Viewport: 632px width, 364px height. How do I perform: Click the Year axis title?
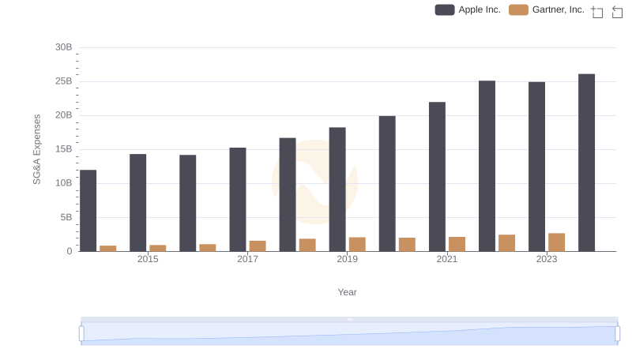pyautogui.click(x=347, y=292)
